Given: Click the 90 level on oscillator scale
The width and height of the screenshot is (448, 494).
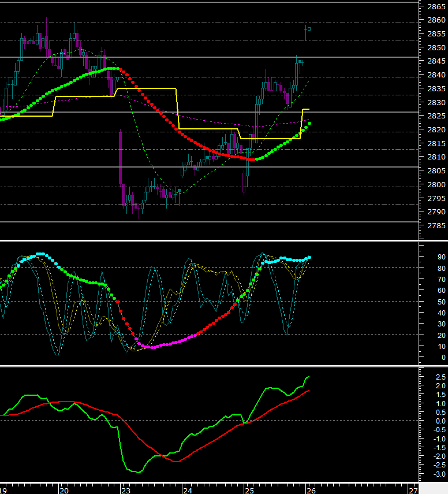Looking at the screenshot, I should 442,257.
